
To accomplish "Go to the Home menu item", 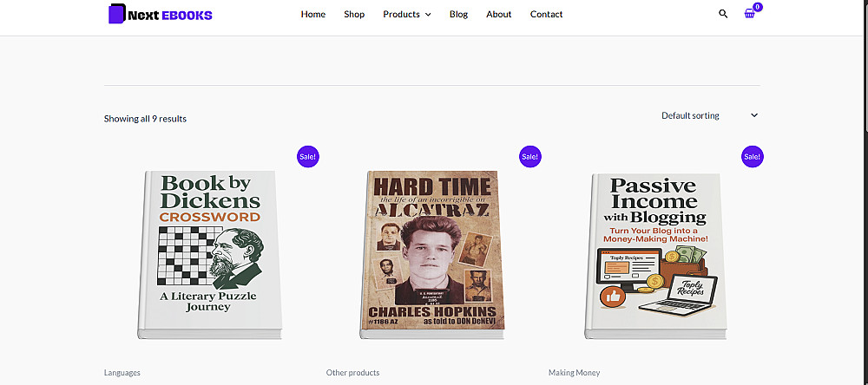I will click(x=313, y=14).
